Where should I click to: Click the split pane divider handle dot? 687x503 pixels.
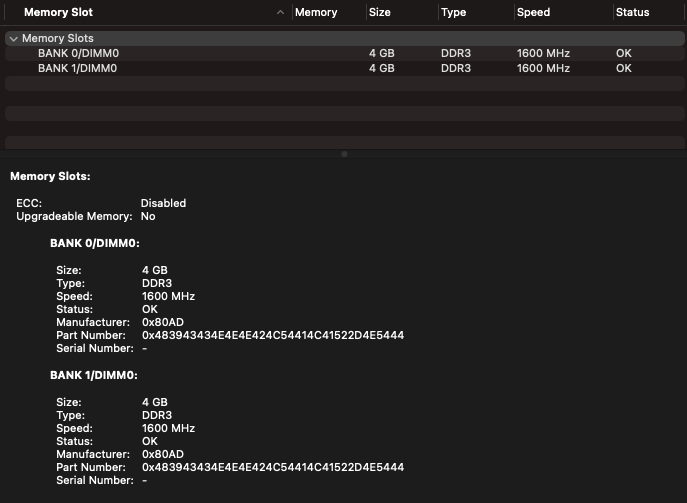344,154
